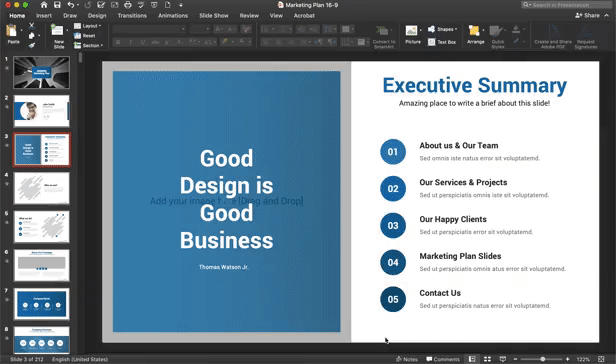Click in the Search in Presentation field

coord(566,5)
